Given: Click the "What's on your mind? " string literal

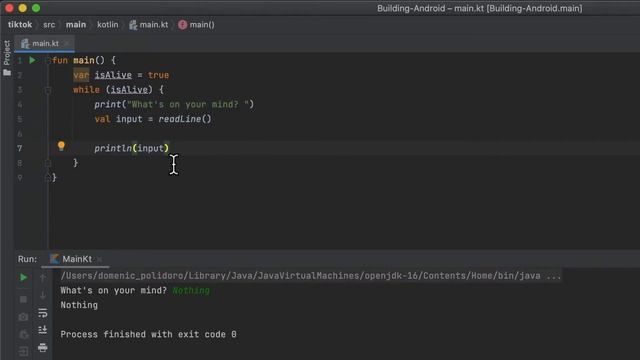Looking at the screenshot, I should click(188, 104).
